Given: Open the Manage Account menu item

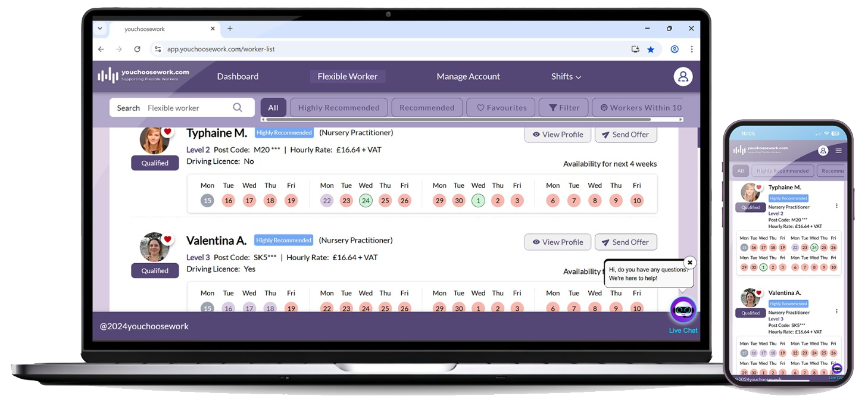Looking at the screenshot, I should (x=468, y=76).
